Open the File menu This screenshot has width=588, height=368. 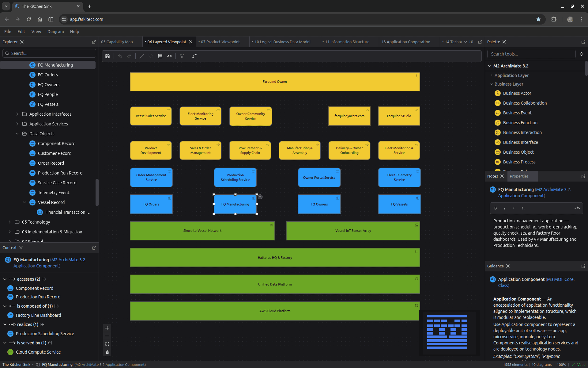[8, 32]
